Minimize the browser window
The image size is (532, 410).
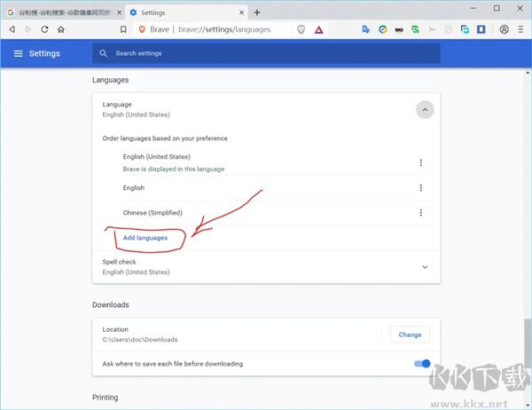473,8
